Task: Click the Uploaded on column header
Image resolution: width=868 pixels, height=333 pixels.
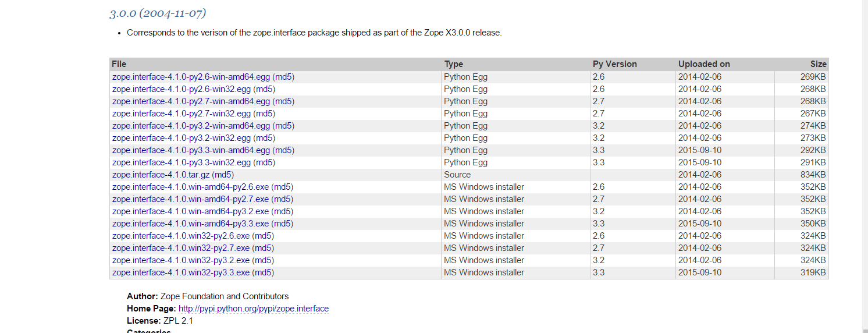Action: click(x=704, y=64)
